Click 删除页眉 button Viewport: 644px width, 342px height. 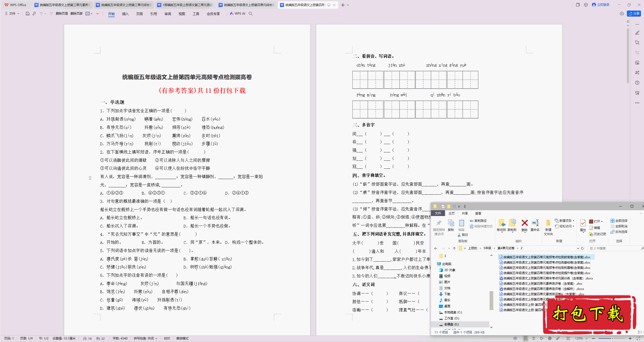62,14
